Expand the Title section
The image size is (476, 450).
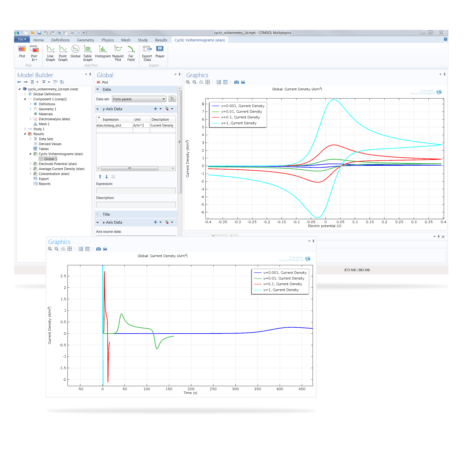tap(106, 214)
